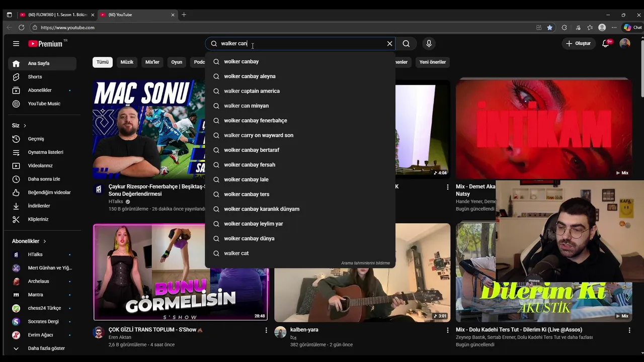Open the HTalks subscription channel
The width and height of the screenshot is (644, 362).
[x=42, y=254]
